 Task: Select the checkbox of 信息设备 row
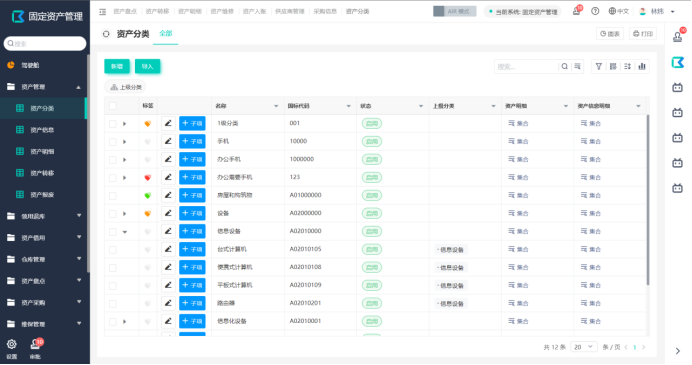tap(113, 232)
